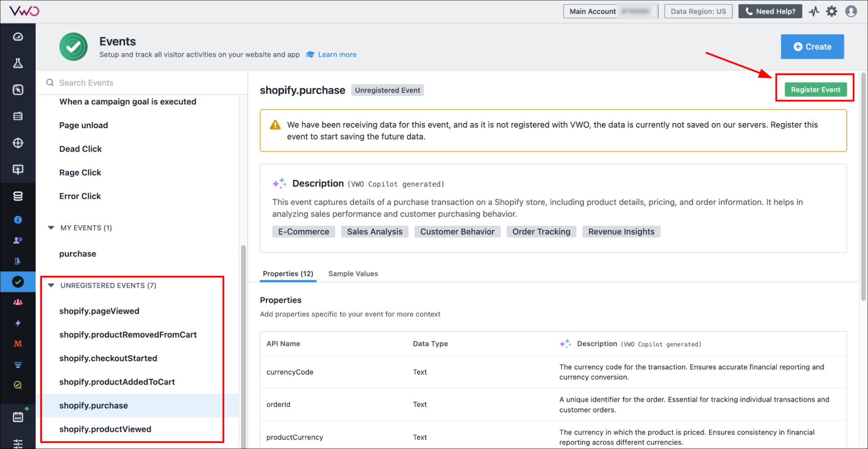Image resolution: width=868 pixels, height=449 pixels.
Task: Click the Data Type column header
Action: point(430,344)
